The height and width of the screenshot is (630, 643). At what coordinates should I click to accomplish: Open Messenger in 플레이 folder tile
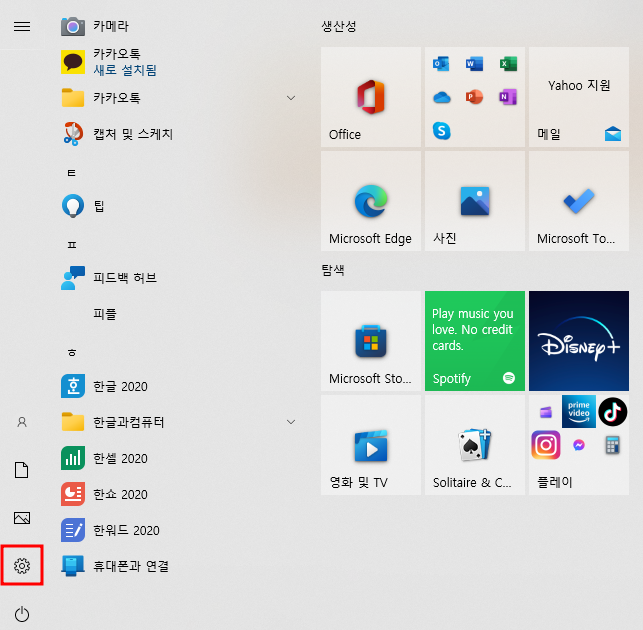(x=579, y=445)
